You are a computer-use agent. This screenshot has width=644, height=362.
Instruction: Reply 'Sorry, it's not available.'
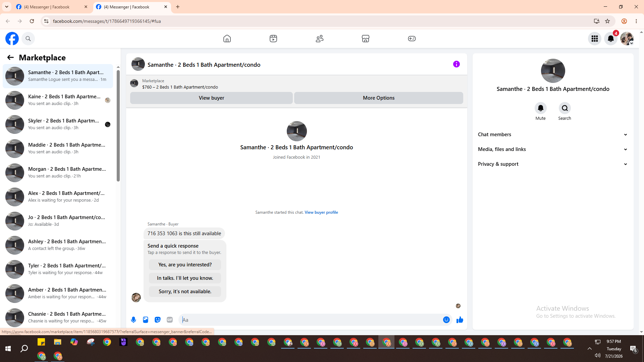coord(185,292)
